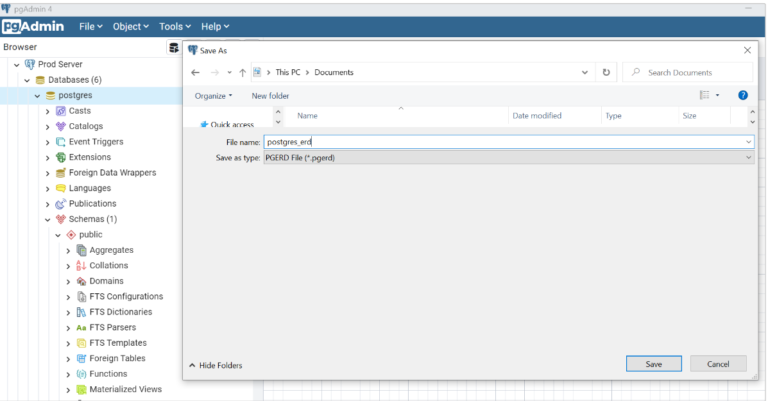The image size is (768, 401).
Task: Click the Publications icon in tree
Action: [61, 204]
